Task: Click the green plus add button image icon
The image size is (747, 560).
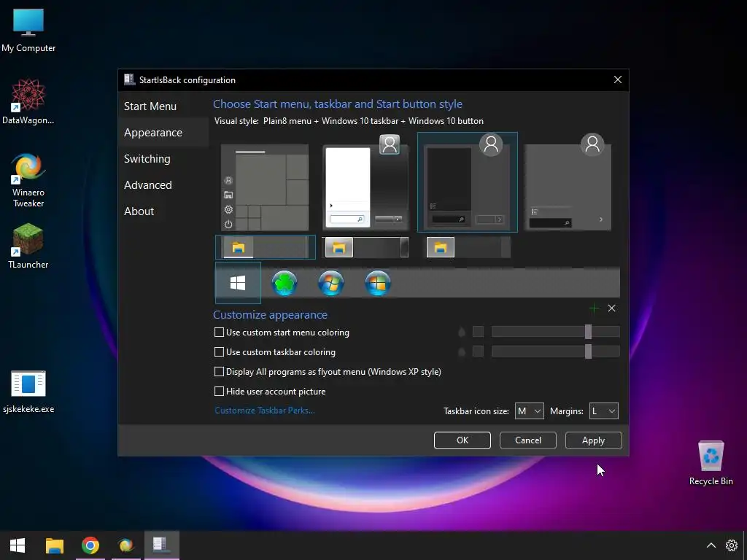Action: click(594, 308)
